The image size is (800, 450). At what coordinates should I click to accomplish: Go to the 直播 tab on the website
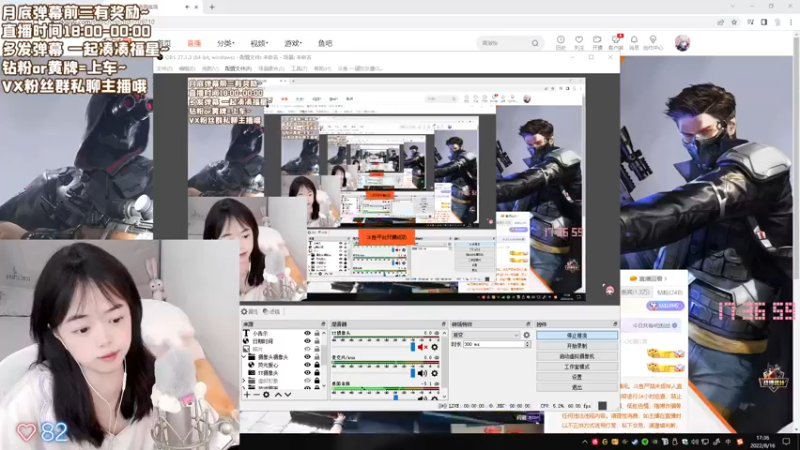194,43
